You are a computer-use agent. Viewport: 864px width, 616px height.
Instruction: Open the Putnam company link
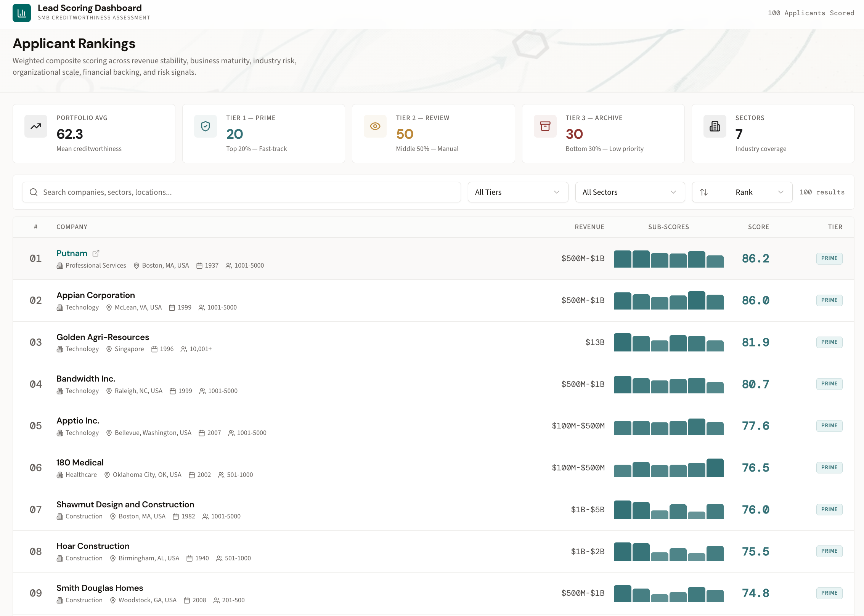point(72,253)
